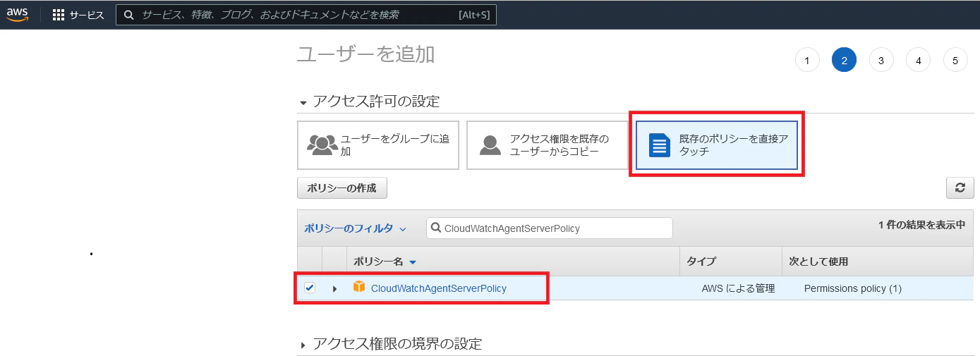This screenshot has width=980, height=356.
Task: Click the AWS による管理 type cell
Action: click(x=738, y=288)
